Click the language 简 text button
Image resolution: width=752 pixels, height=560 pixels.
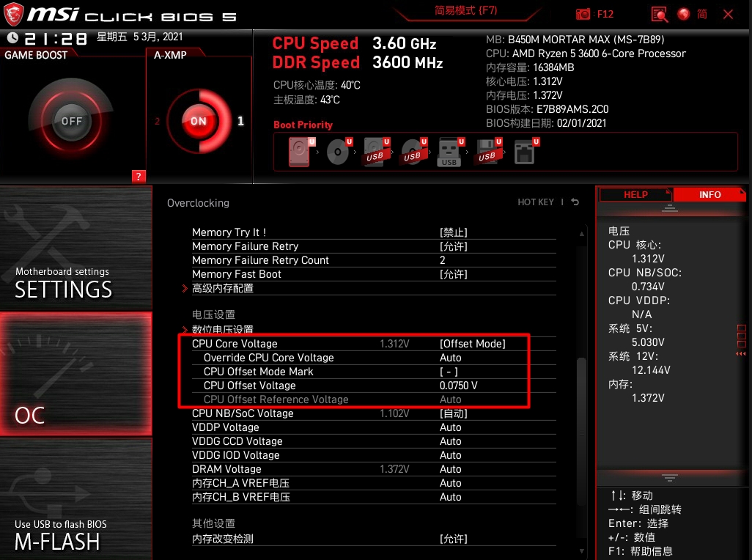point(701,14)
